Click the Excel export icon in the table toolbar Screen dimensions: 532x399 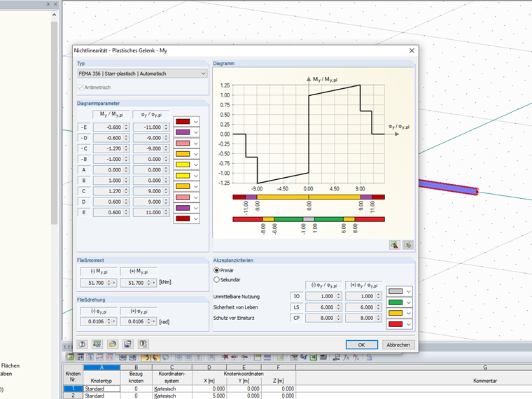(x=314, y=357)
